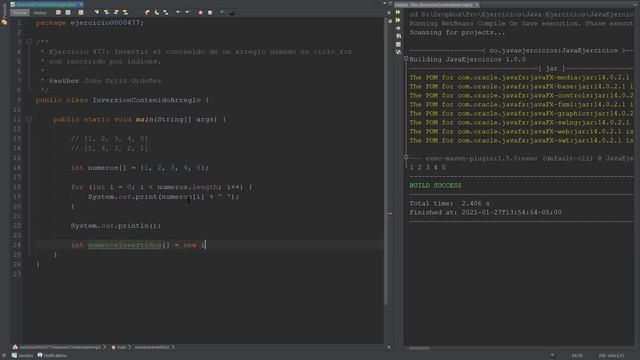Click the Shift Line Left icon
640x360 pixels.
click(x=178, y=13)
